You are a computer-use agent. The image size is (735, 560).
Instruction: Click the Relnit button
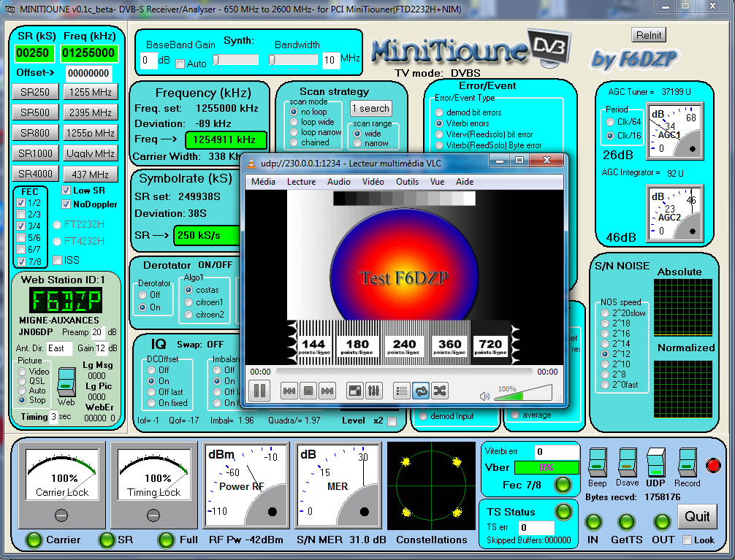pyautogui.click(x=648, y=34)
